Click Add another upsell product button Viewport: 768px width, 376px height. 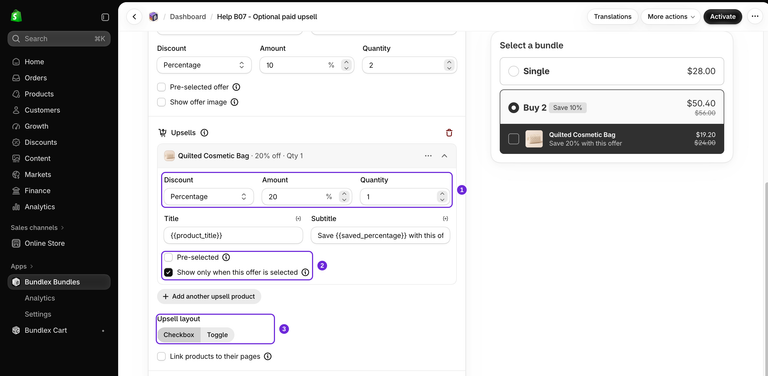[209, 297]
